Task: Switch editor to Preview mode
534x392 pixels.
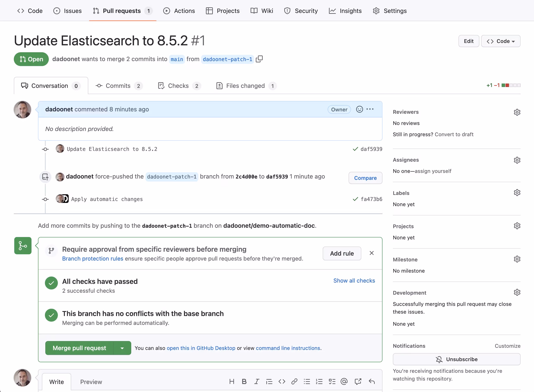Action: point(91,382)
